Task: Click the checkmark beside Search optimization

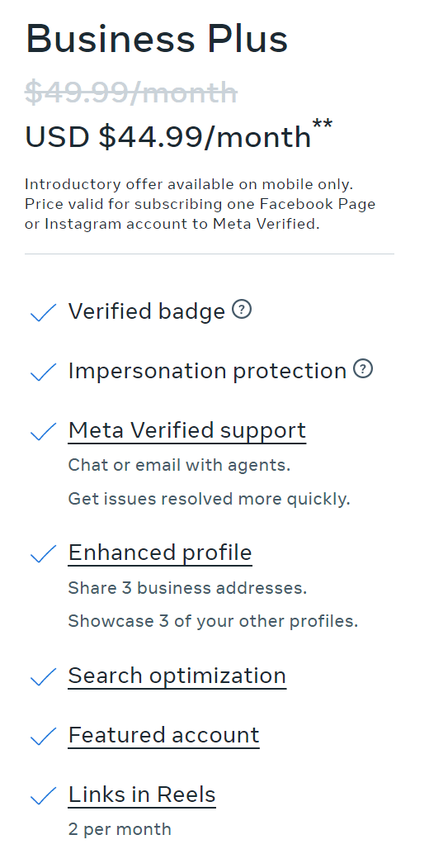Action: pyautogui.click(x=43, y=676)
